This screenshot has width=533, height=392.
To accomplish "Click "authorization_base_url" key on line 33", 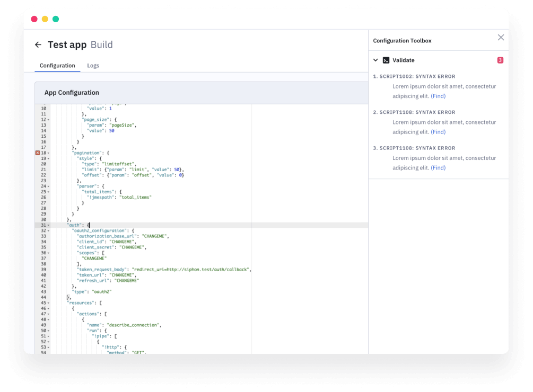I will [x=107, y=236].
